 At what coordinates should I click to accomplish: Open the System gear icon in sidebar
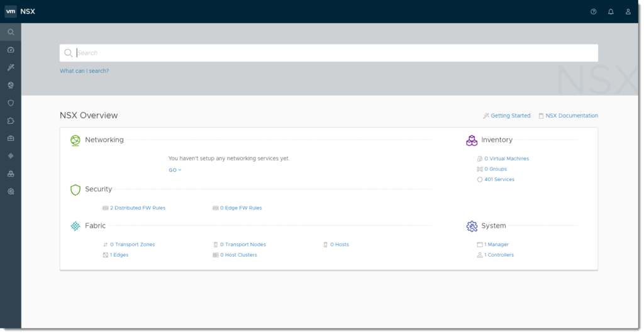(11, 191)
